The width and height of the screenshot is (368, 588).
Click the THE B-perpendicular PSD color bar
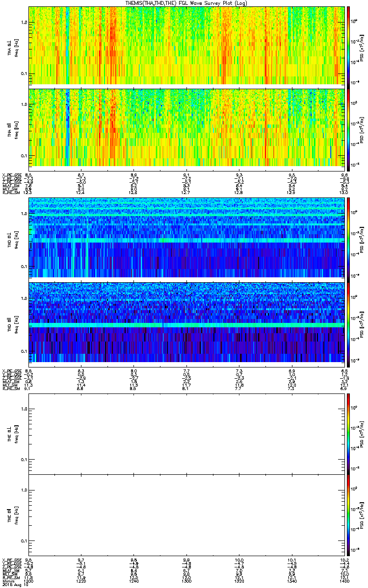point(348,434)
